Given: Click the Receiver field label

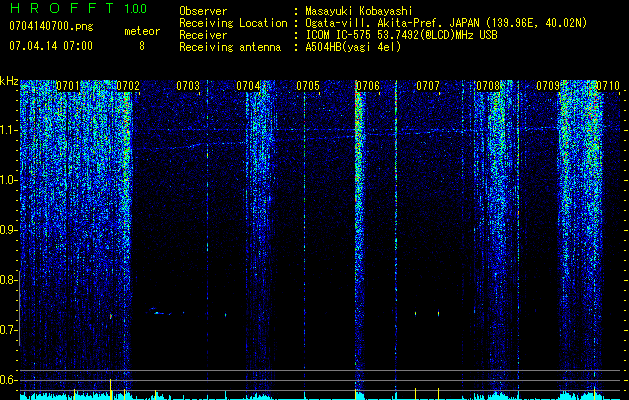Looking at the screenshot, I should [203, 35].
